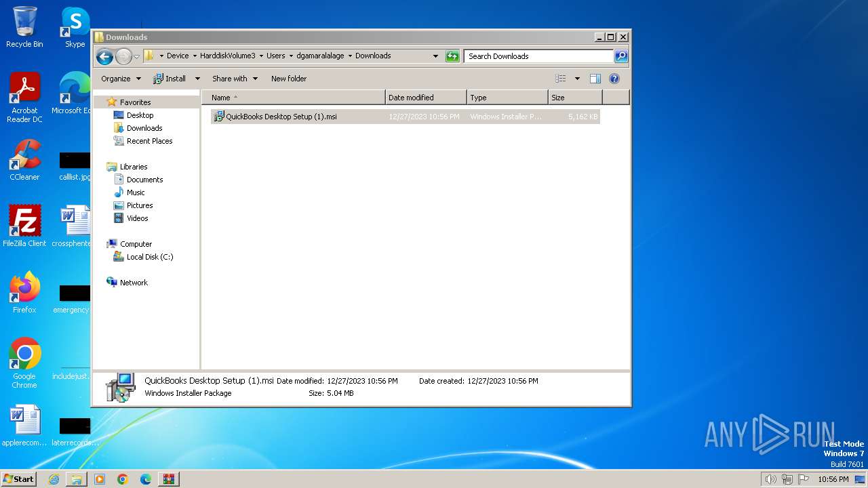The width and height of the screenshot is (868, 488).
Task: Select QuickBooks Desktop Setup (1).msi file
Action: [406, 117]
